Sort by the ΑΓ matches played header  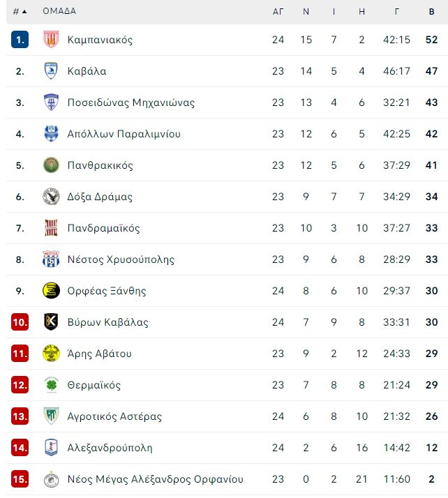tap(278, 12)
